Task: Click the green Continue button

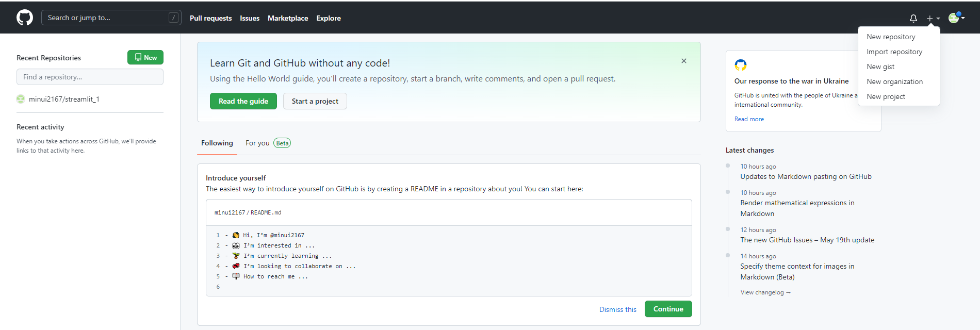Action: (668, 309)
